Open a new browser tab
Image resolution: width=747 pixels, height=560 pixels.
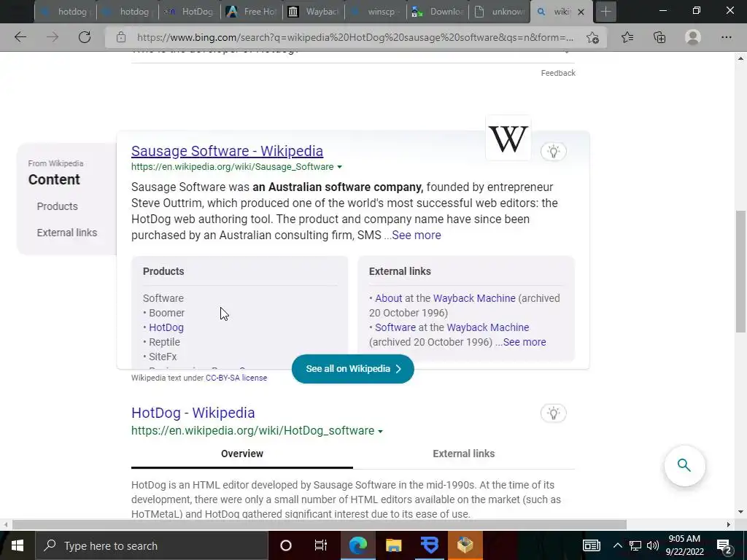[606, 12]
